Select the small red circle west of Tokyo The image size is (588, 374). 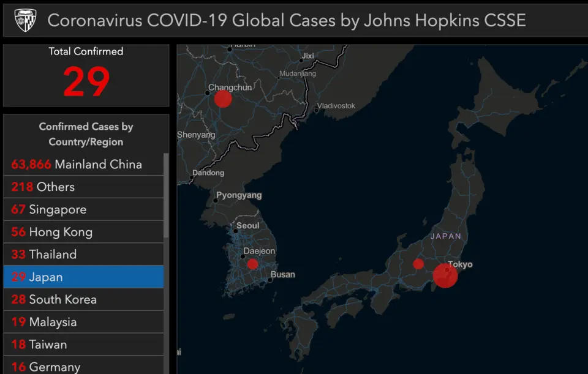click(x=418, y=264)
